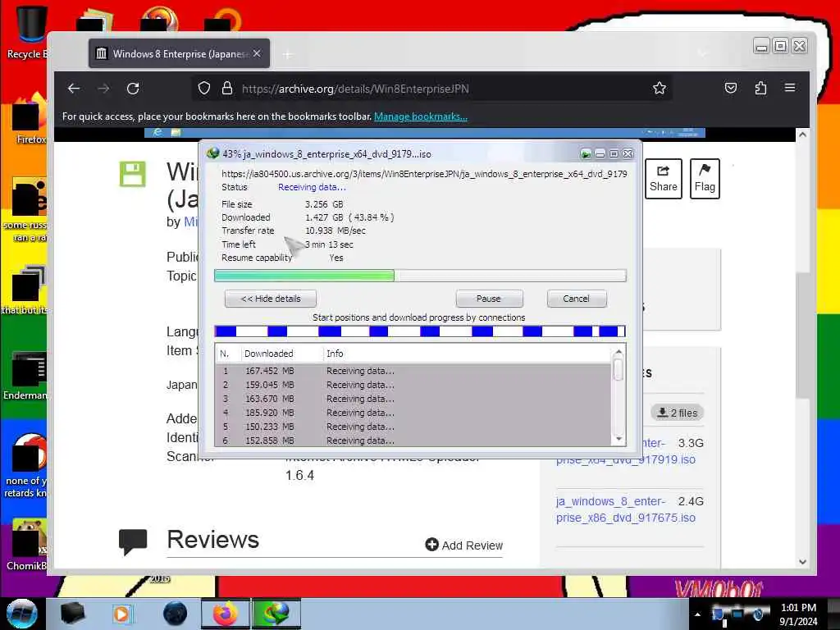The image size is (840, 630).
Task: Cancel the ISO download
Action: [x=577, y=299]
